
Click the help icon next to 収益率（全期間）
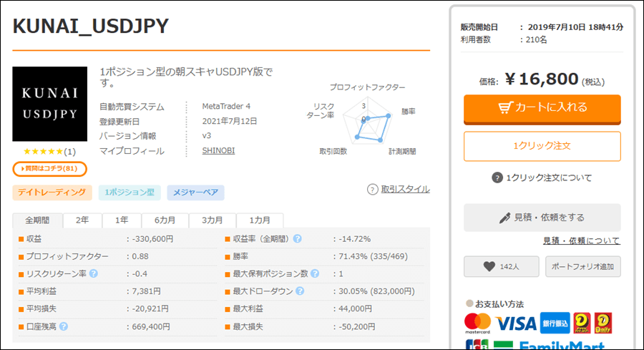tap(298, 238)
